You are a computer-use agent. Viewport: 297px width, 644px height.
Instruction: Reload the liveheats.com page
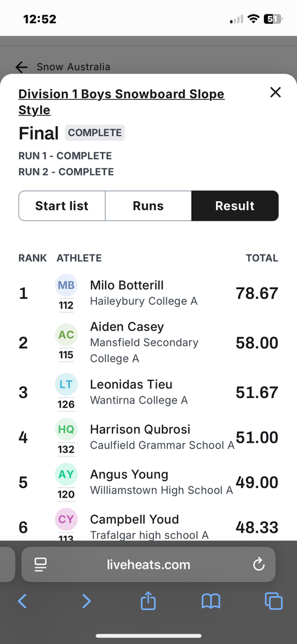pyautogui.click(x=258, y=565)
